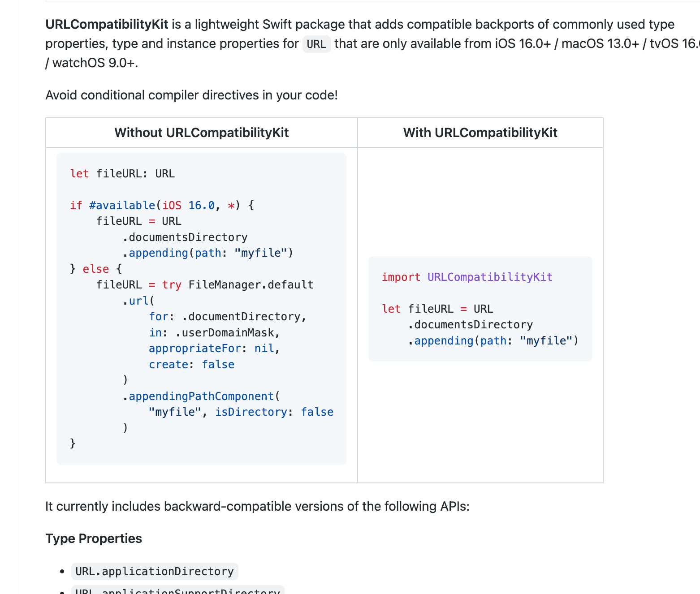Image resolution: width=700 pixels, height=594 pixels.
Task: Click the '#available' keyword in code
Action: 121,205
